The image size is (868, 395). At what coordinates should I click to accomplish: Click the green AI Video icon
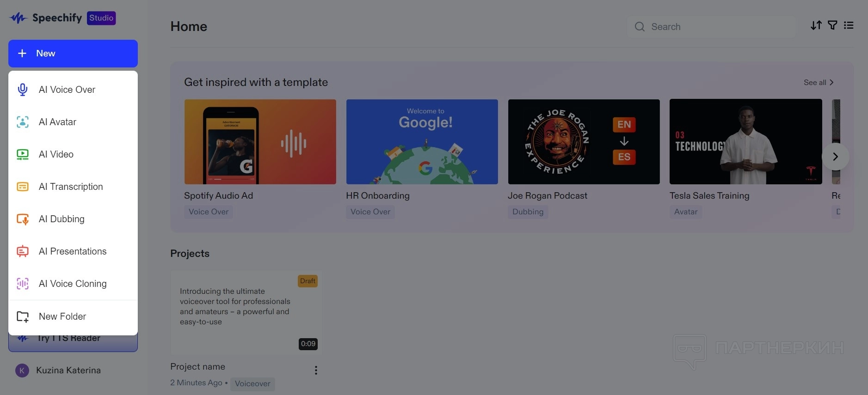click(x=23, y=154)
